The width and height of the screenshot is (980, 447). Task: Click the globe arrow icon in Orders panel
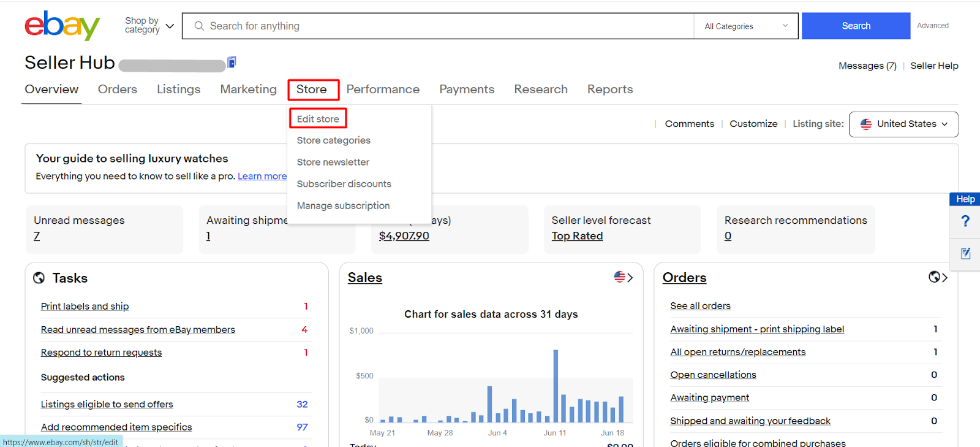click(938, 277)
